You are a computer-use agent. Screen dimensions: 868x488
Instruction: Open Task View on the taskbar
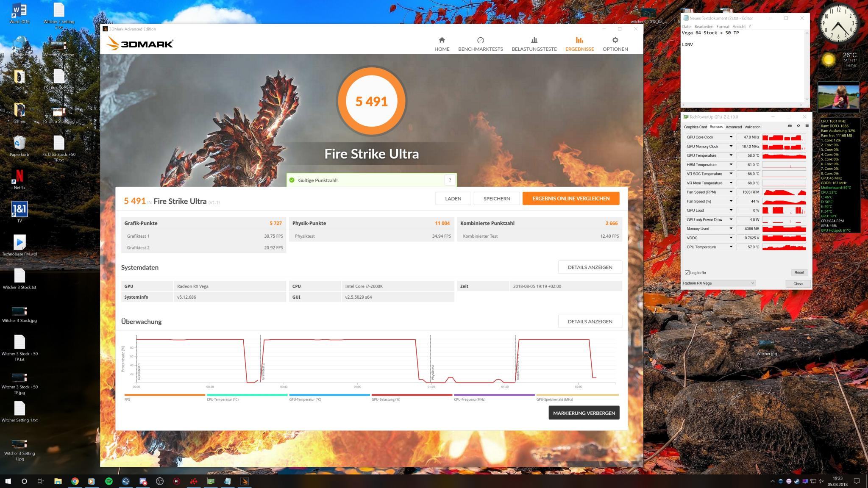click(41, 481)
